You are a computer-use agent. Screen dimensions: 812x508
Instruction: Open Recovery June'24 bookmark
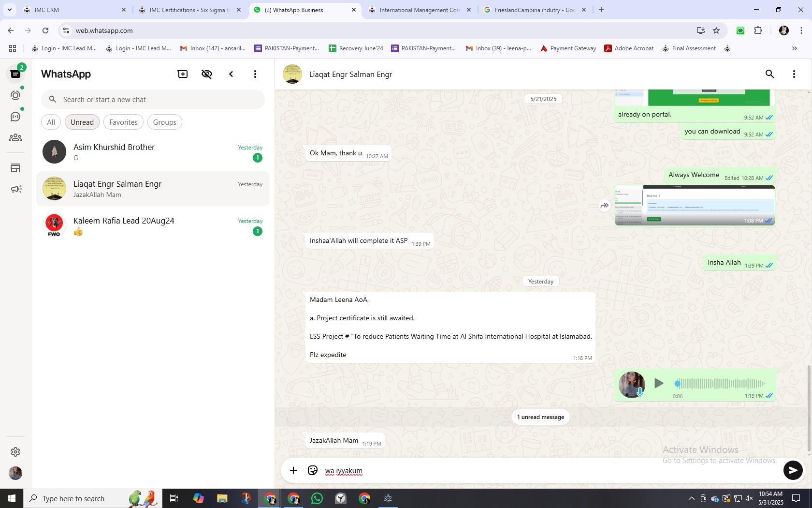click(x=356, y=48)
